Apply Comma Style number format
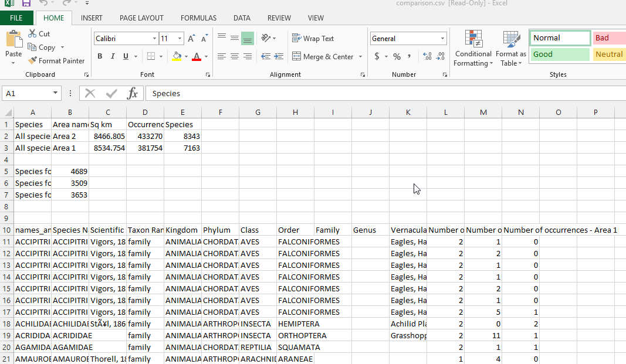Screen dimensions: 626x364 click(x=409, y=56)
